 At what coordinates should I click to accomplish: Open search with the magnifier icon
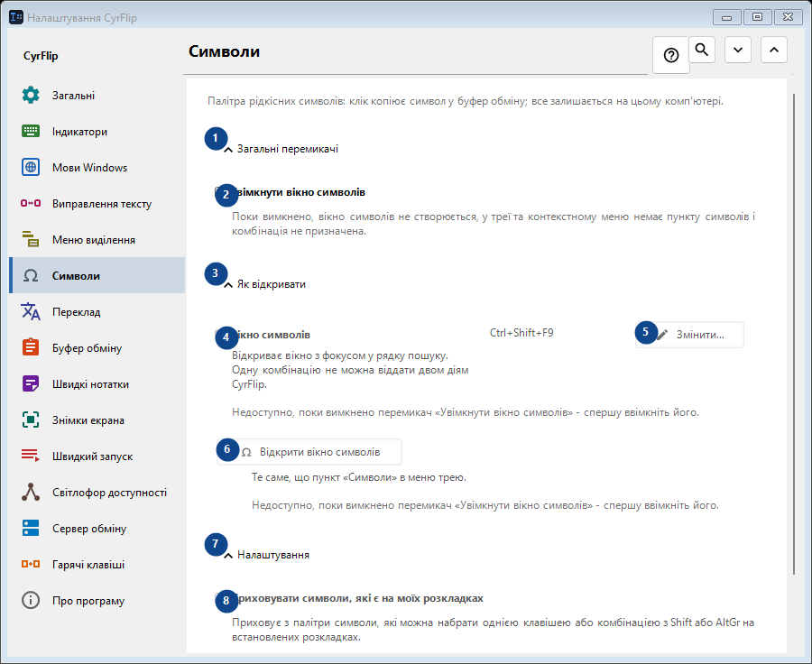click(x=702, y=50)
